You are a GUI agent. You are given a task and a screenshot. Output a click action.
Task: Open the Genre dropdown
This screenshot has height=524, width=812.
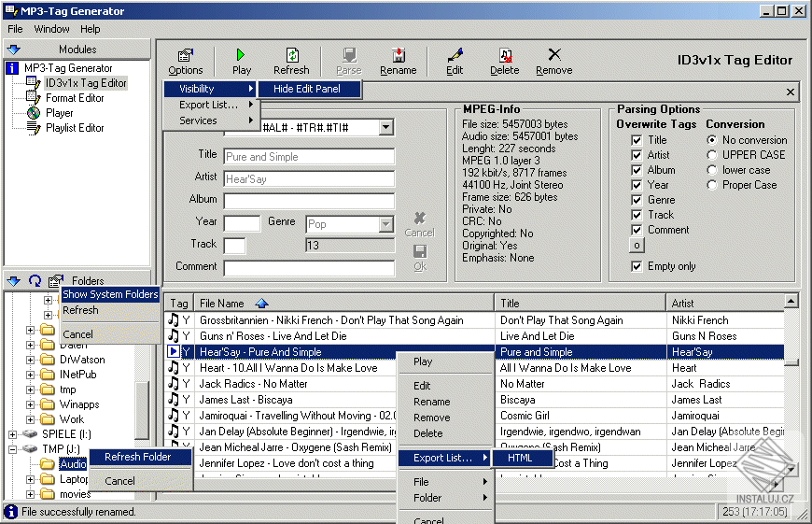(385, 224)
